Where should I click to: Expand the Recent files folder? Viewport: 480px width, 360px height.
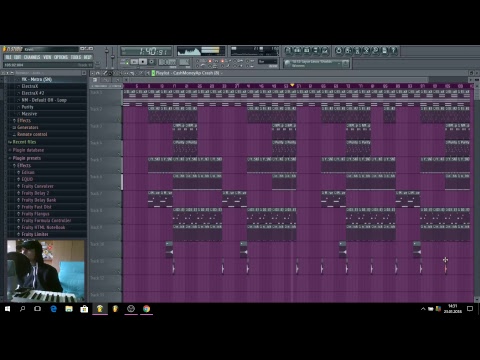(24, 142)
